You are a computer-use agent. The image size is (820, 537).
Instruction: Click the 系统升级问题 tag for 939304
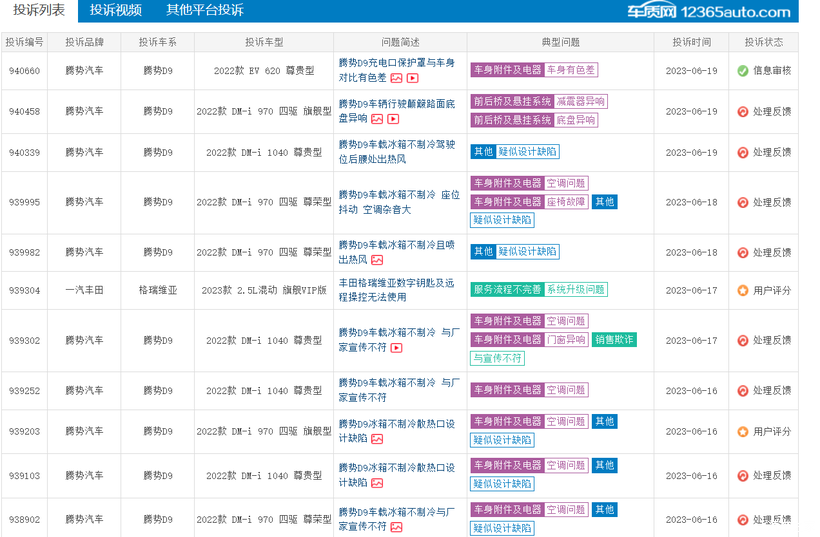click(x=575, y=290)
